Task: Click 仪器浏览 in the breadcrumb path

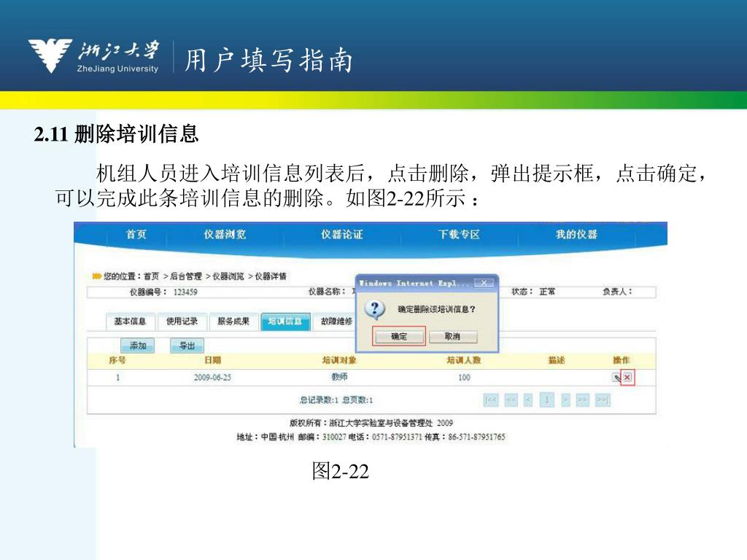Action: [228, 276]
